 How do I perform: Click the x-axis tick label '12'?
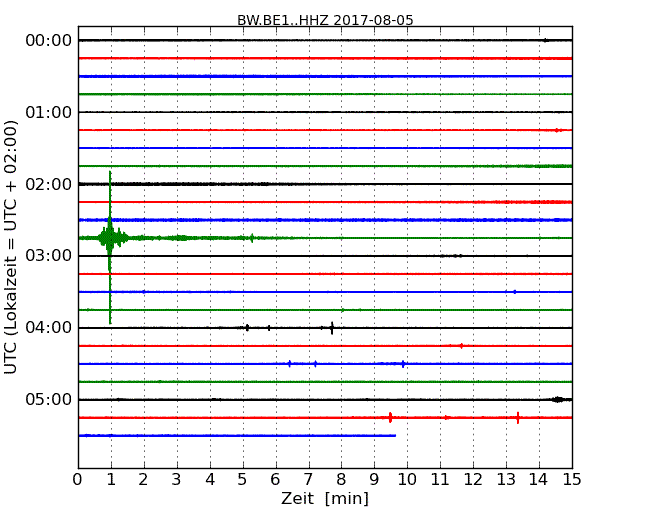[473, 480]
